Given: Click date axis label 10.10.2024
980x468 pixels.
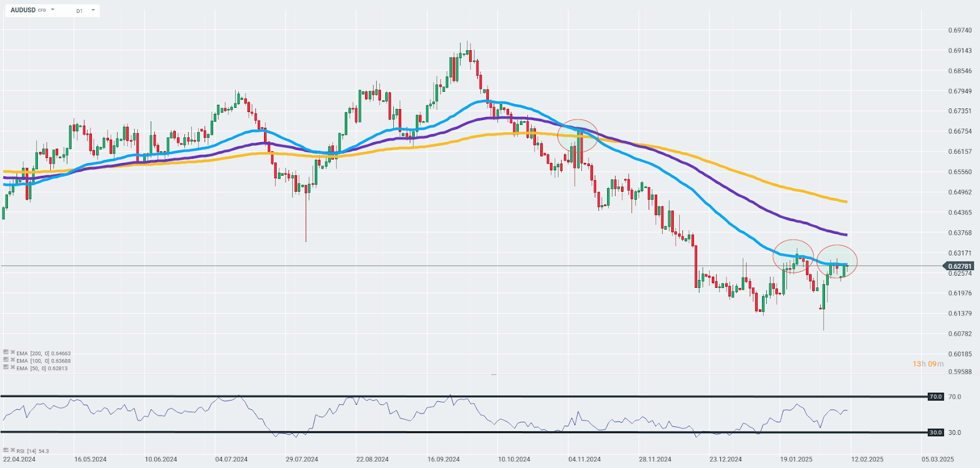Looking at the screenshot, I should click(x=514, y=459).
